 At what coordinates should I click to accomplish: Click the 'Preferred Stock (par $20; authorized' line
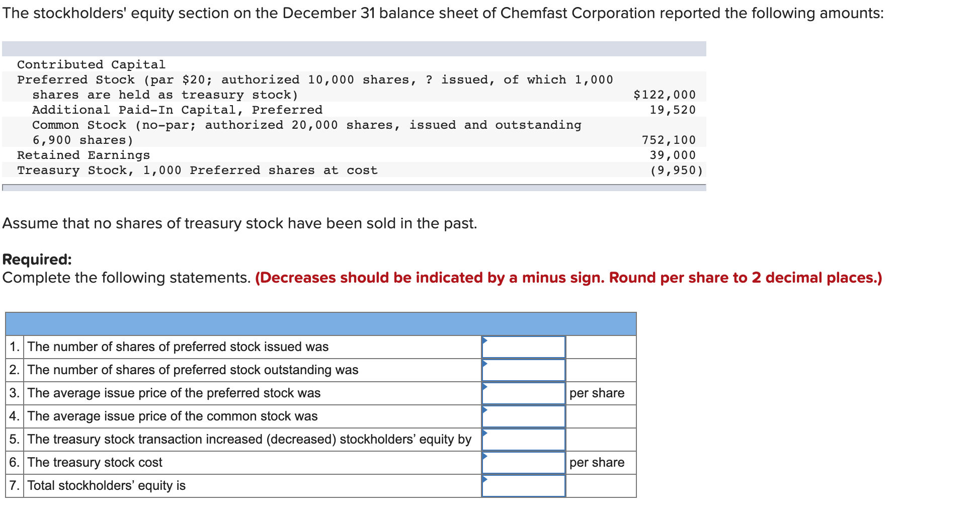[x=315, y=79]
